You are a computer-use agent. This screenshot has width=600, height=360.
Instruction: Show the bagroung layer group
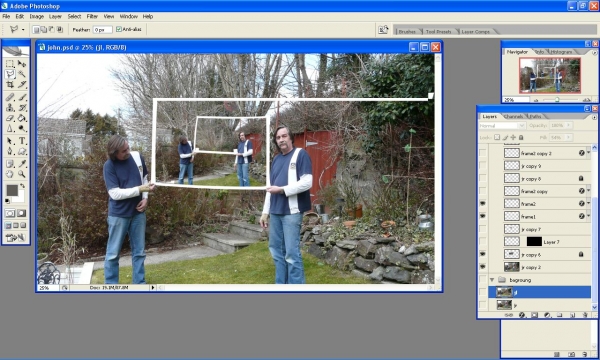coord(483,280)
